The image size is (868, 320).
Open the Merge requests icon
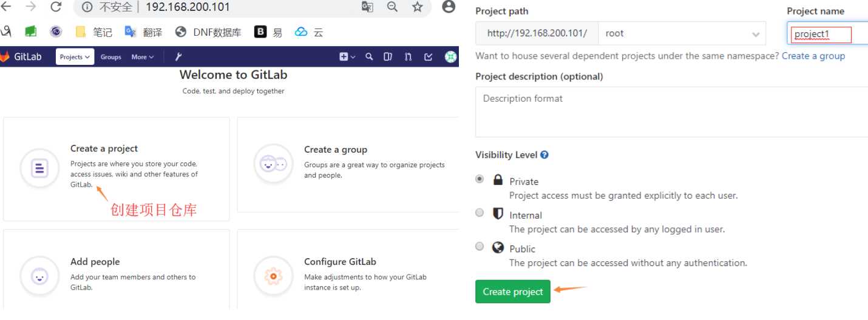click(408, 57)
